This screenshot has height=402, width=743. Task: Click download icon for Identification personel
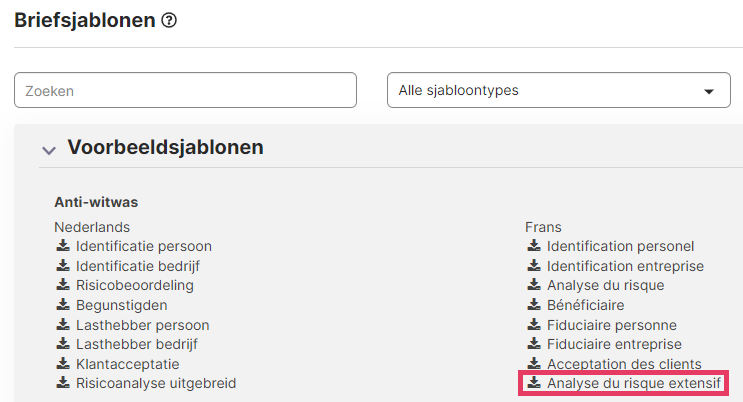point(534,246)
